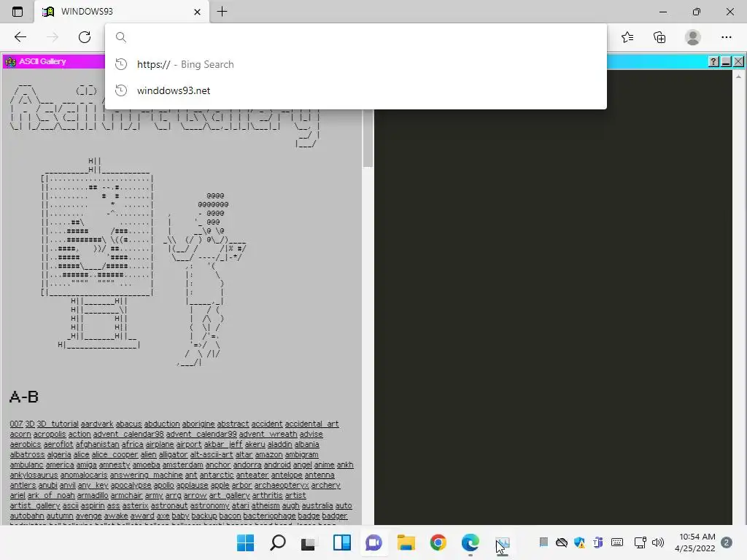Go back to the previous page in Edge
This screenshot has height=560, width=747.
pos(20,37)
